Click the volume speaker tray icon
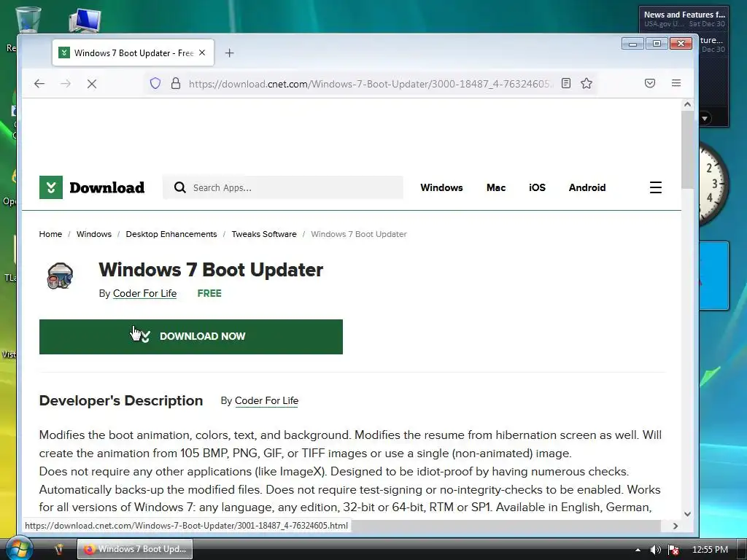The height and width of the screenshot is (560, 747). (x=656, y=550)
